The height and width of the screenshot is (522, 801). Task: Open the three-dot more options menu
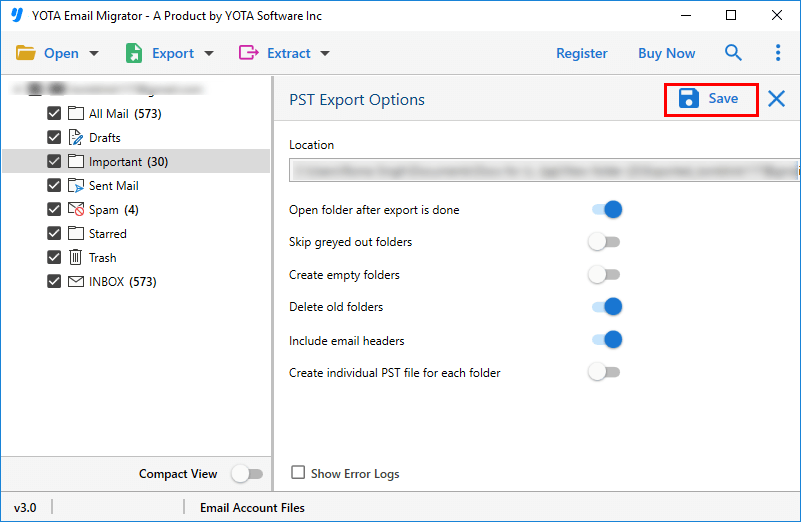[778, 53]
